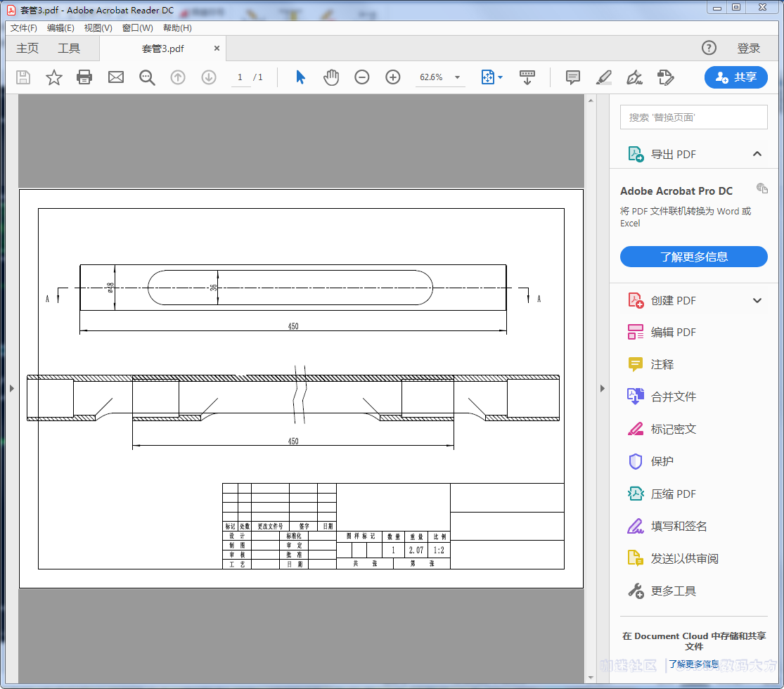Zoom in with the plus button
Viewport: 784px width, 689px height.
(393, 77)
